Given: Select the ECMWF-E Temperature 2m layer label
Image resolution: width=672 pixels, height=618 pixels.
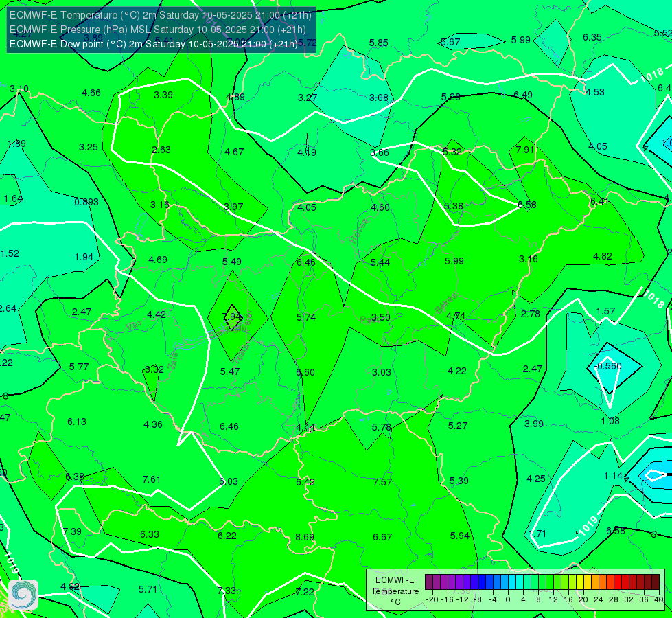Looking at the screenshot, I should click(161, 15).
